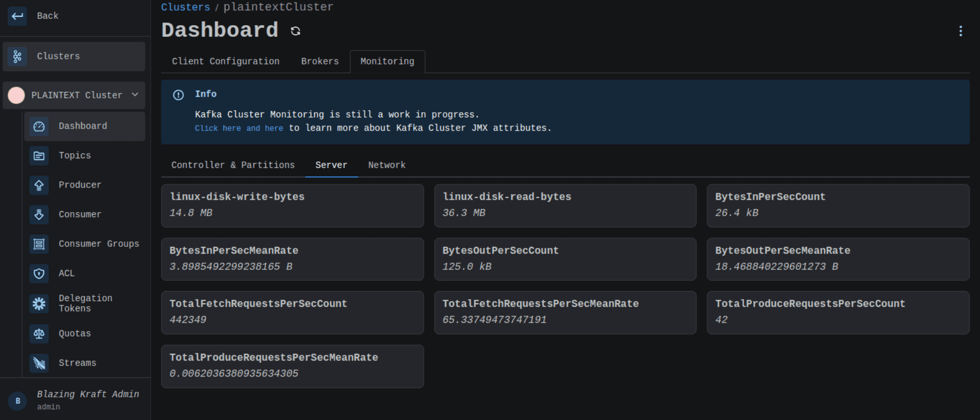Select the BytesInPerSecCount metric card
The width and height of the screenshot is (980, 420).
[x=838, y=205]
